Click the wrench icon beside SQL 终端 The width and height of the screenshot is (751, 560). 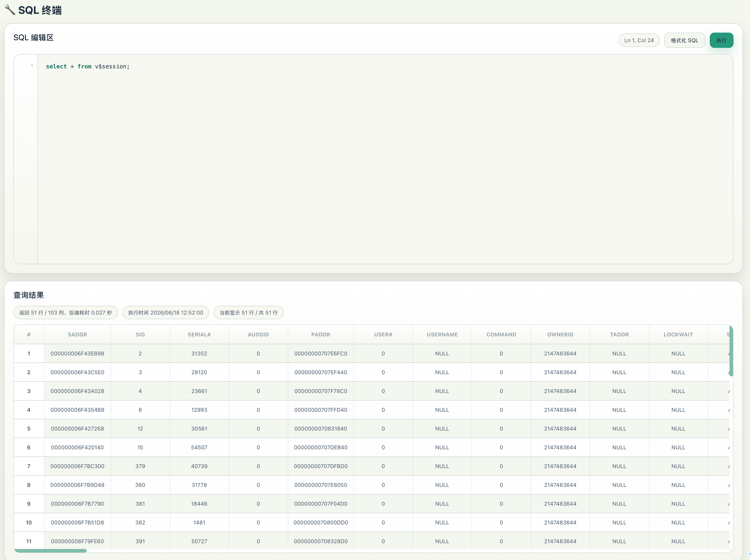point(10,10)
